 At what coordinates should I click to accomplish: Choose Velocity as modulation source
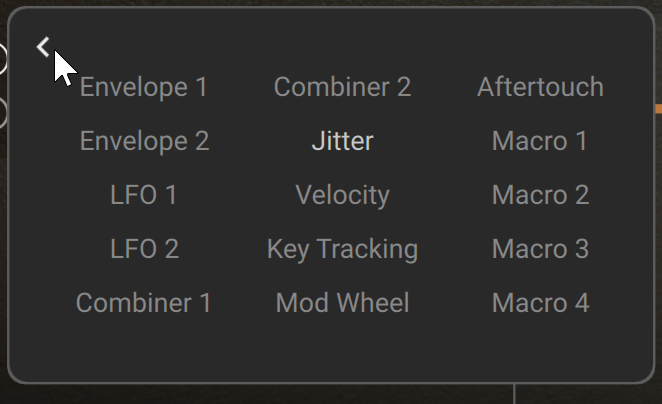click(x=342, y=195)
